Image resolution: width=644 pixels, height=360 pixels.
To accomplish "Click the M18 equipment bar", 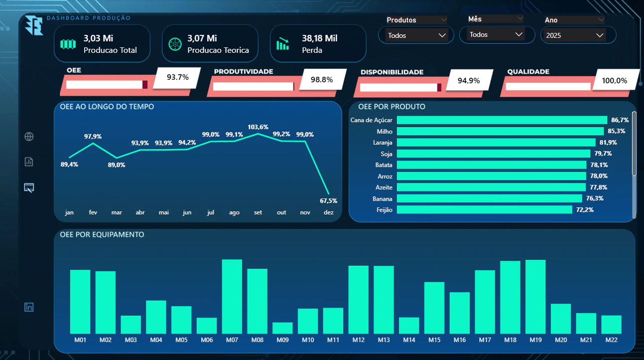I will tap(511, 297).
